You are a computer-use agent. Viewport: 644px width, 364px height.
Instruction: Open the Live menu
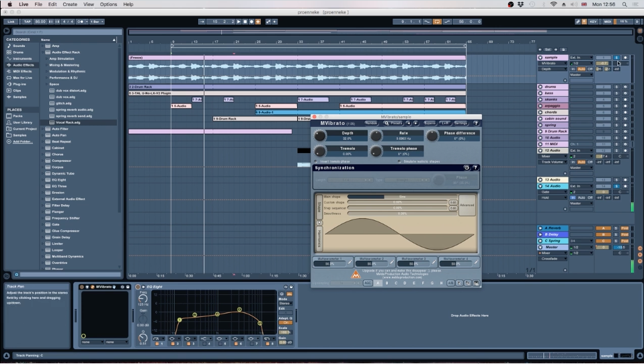[x=24, y=5]
